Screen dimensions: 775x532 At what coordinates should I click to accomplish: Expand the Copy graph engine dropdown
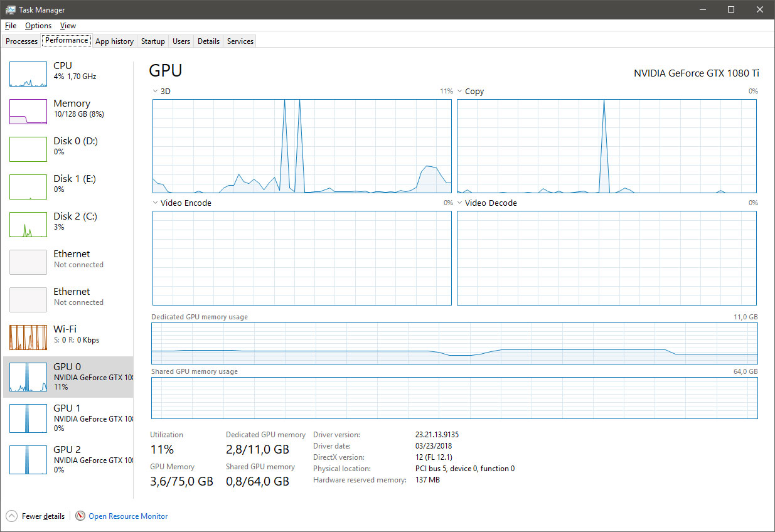(460, 92)
